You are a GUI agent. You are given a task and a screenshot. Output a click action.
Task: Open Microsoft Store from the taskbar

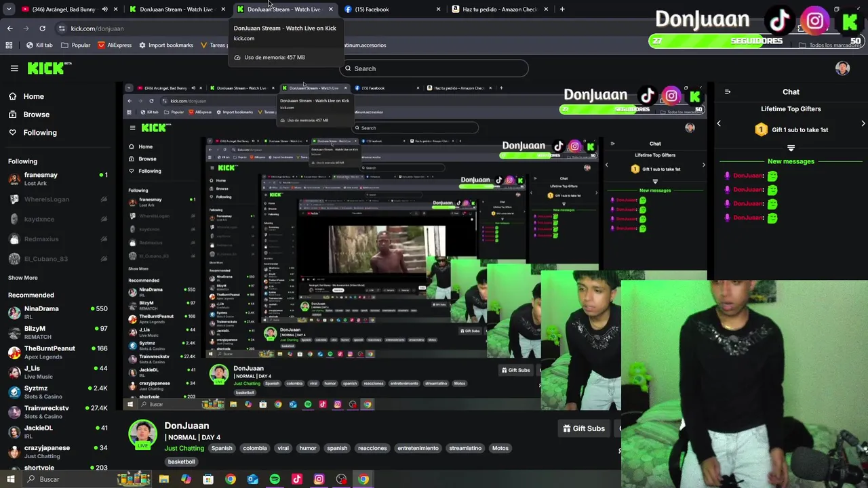[208, 479]
